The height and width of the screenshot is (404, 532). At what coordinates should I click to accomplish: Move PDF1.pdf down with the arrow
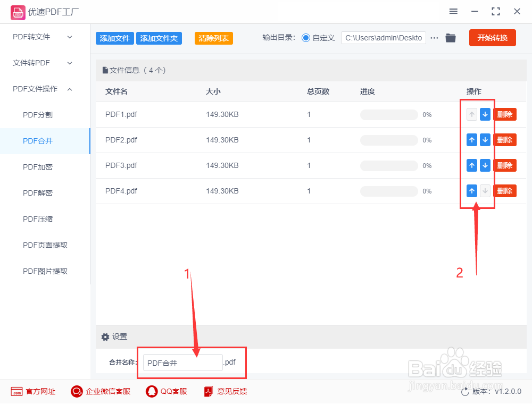coord(485,115)
